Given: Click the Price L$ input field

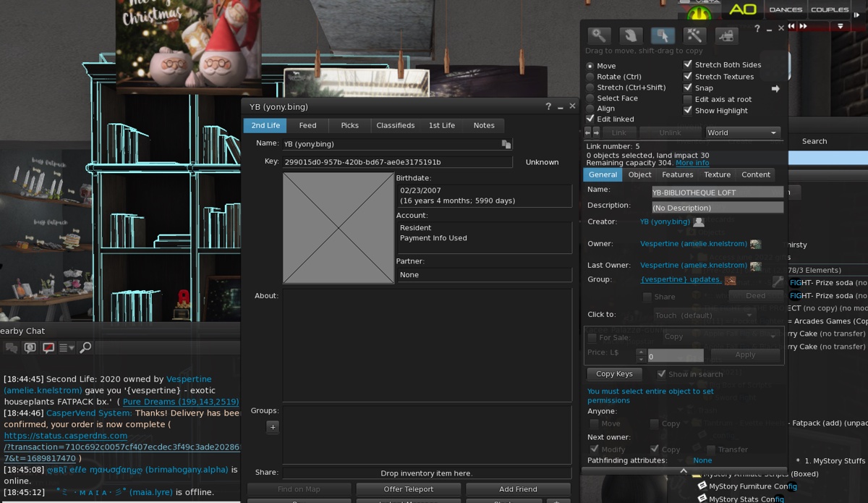Looking at the screenshot, I should 673,355.
